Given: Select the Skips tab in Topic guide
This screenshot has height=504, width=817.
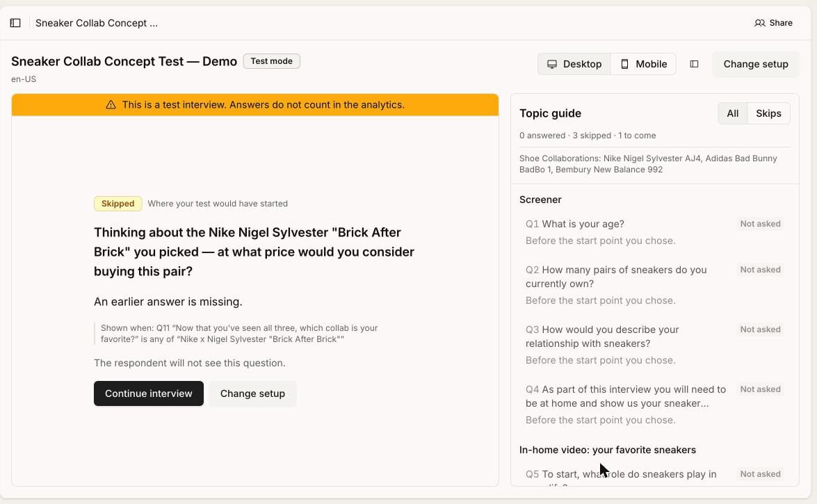Looking at the screenshot, I should pos(768,113).
